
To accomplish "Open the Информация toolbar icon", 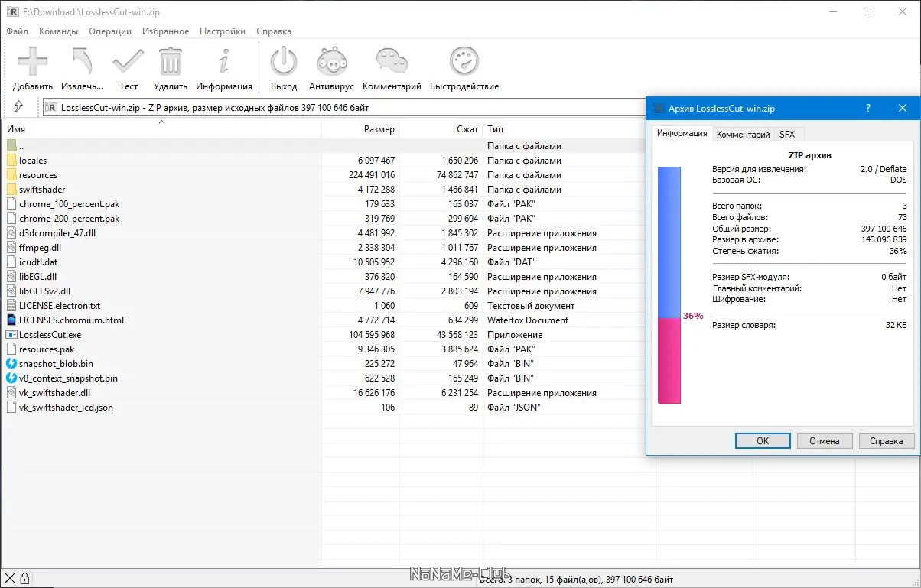I will click(x=224, y=61).
